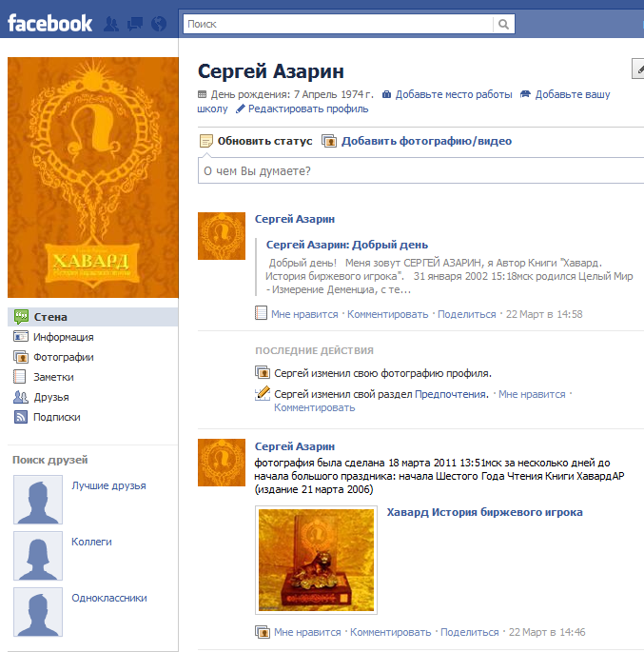
Task: Select Стена in sidebar menu
Action: tap(92, 317)
